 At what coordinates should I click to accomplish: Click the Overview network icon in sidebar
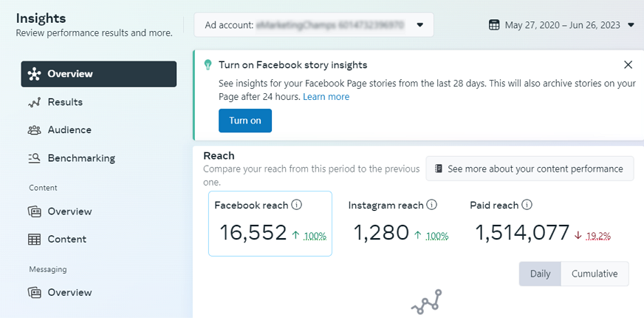pyautogui.click(x=34, y=74)
